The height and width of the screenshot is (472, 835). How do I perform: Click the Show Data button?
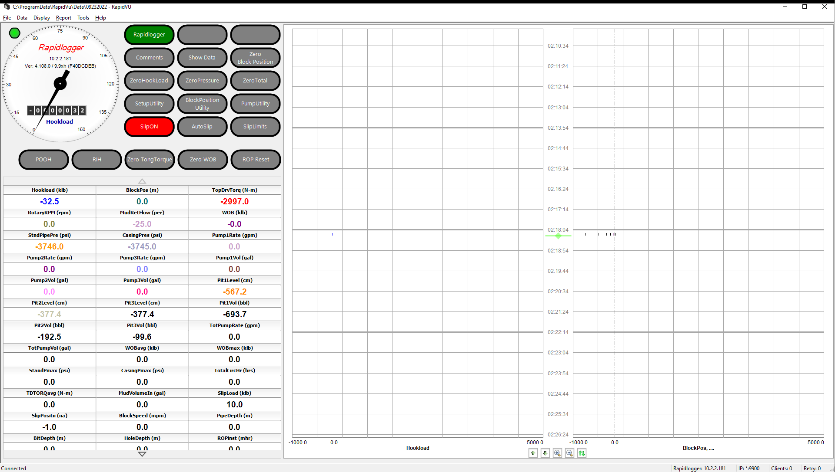coord(202,57)
